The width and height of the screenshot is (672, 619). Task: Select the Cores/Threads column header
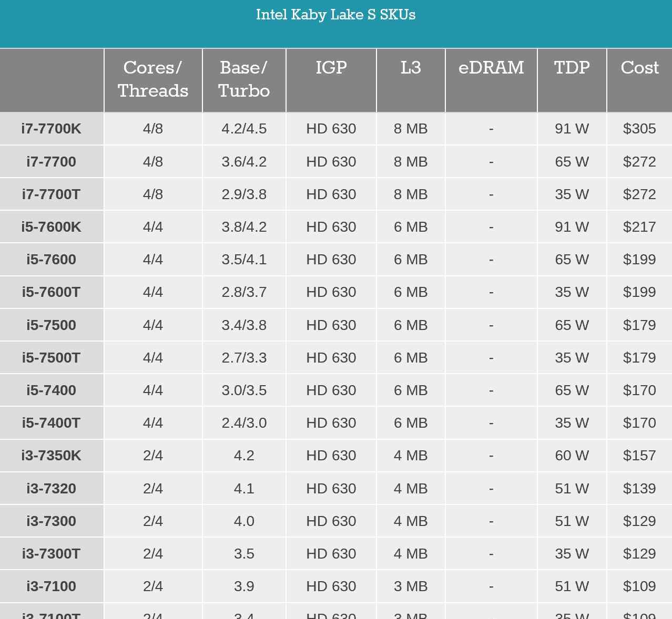(x=153, y=80)
